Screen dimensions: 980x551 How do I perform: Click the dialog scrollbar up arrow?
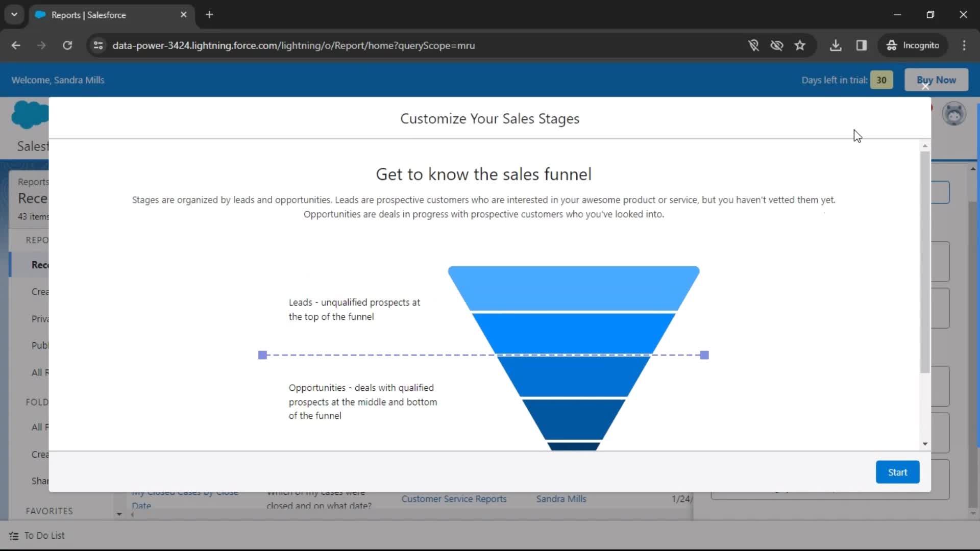925,146
